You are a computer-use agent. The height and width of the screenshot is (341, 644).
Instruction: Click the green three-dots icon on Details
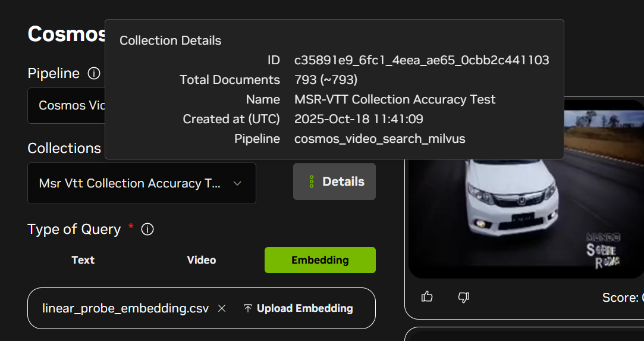pos(311,182)
